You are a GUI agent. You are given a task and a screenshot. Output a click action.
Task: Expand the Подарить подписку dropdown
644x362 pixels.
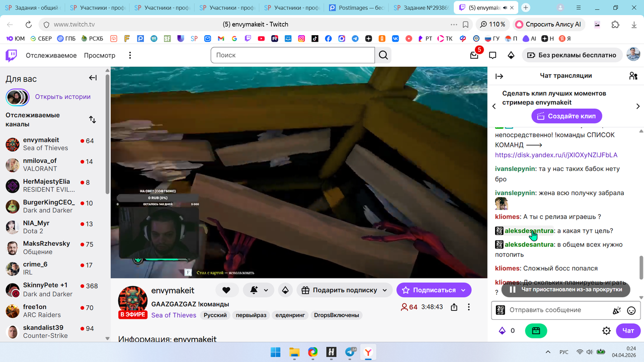tap(385, 290)
